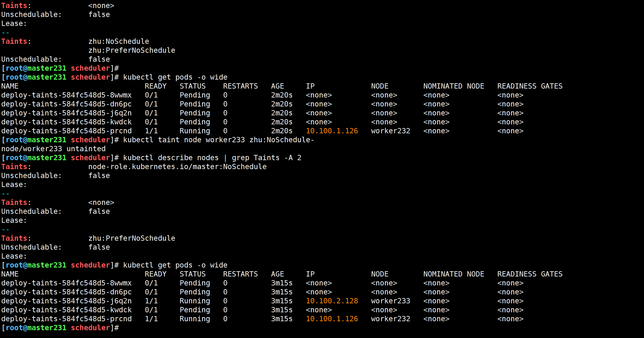Screen dimensions: 644x338
Task: Click 'STATUS' column header in last table
Action: click(x=192, y=274)
